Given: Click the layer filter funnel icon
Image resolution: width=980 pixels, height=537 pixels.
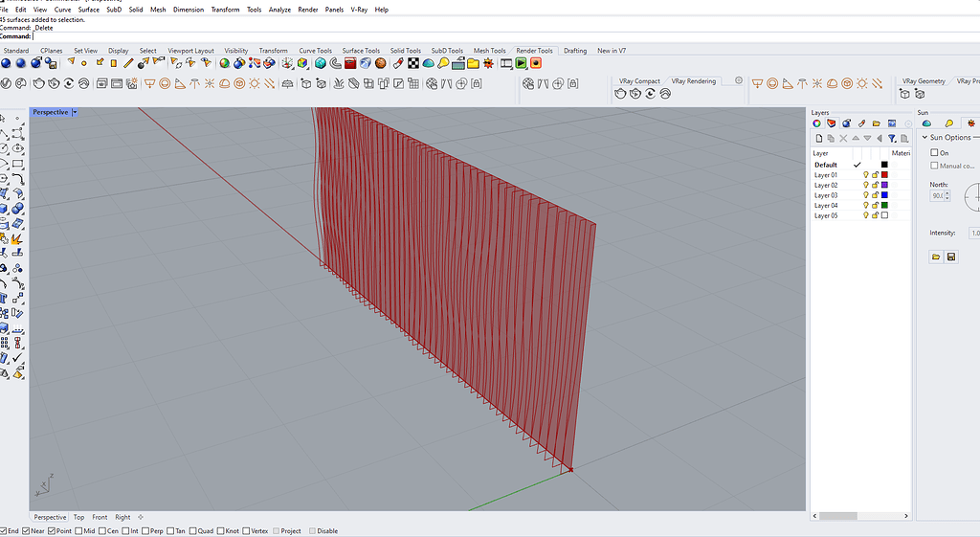Looking at the screenshot, I should [892, 139].
